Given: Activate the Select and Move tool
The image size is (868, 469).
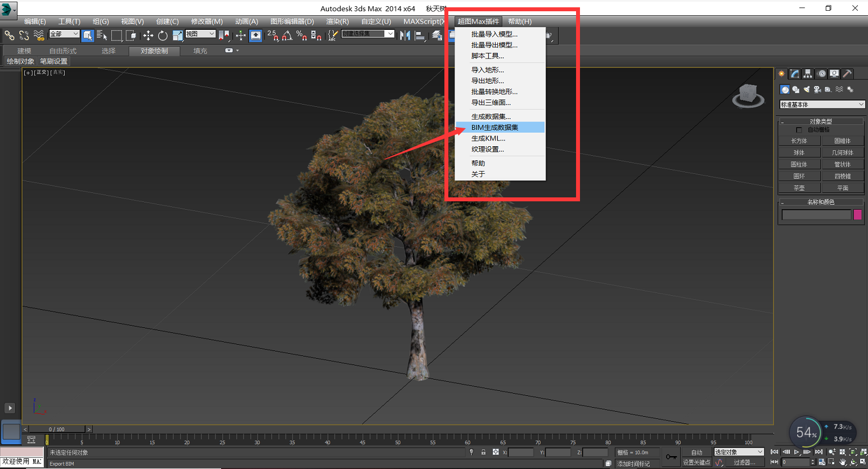Looking at the screenshot, I should pyautogui.click(x=149, y=35).
